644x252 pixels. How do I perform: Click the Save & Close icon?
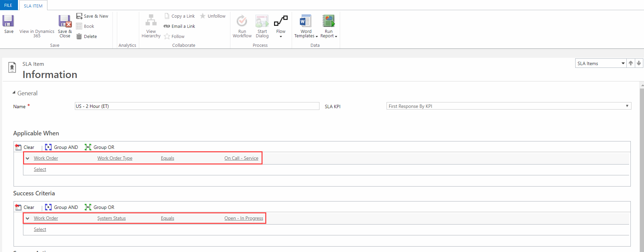click(65, 22)
